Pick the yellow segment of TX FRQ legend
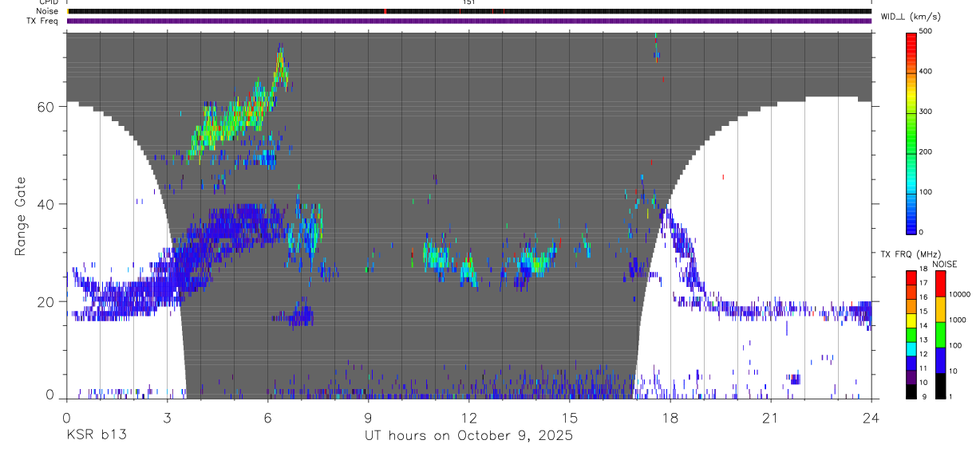Image resolution: width=980 pixels, height=452 pixels. (x=911, y=320)
